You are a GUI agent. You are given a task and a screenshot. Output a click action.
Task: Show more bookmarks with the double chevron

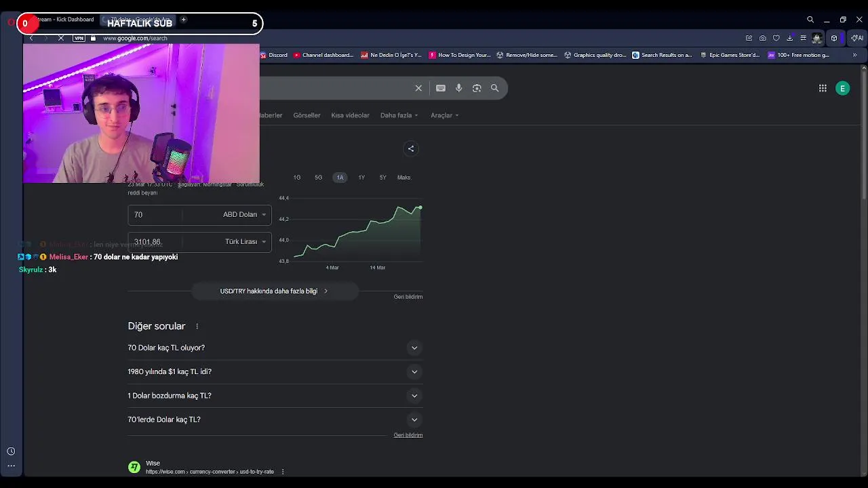click(x=854, y=55)
